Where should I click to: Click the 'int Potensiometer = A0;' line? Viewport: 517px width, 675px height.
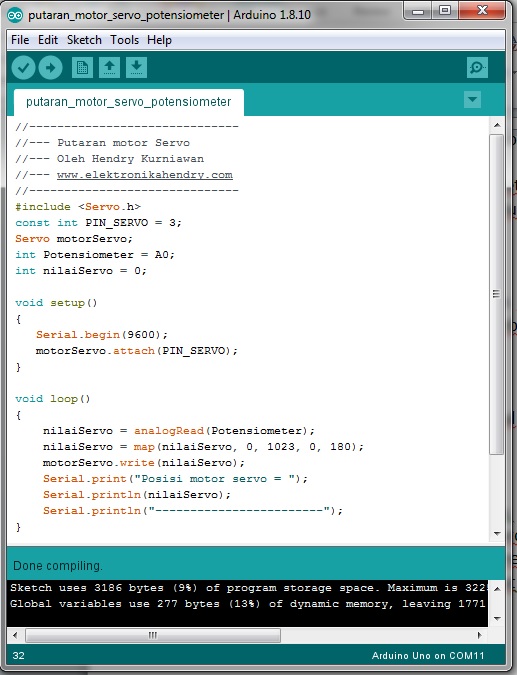point(95,254)
